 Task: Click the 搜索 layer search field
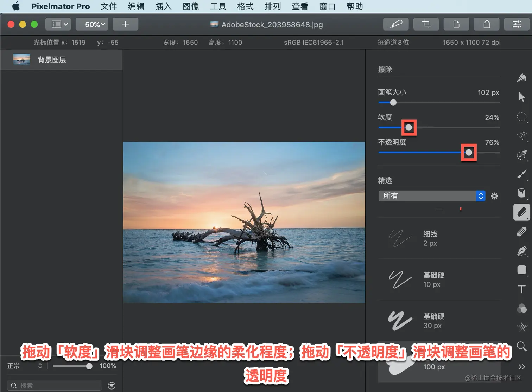coord(54,386)
